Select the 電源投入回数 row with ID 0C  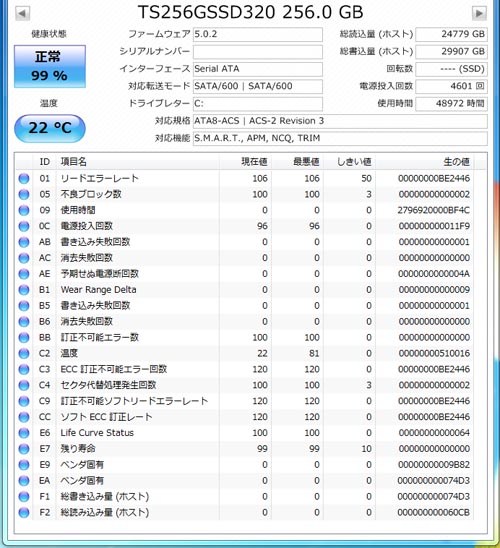[251, 226]
